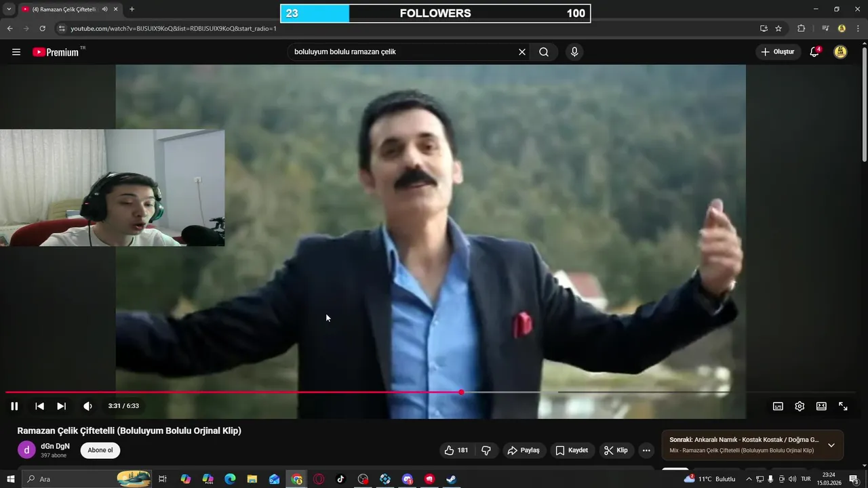Subscribe with Abone ol button

pyautogui.click(x=100, y=450)
